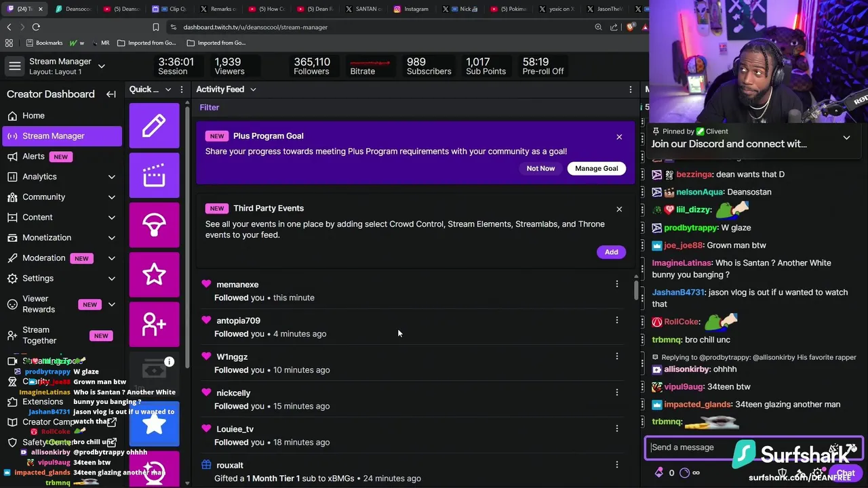
Task: Collapse the Creator Dashboard sidebar arrow
Action: click(111, 94)
